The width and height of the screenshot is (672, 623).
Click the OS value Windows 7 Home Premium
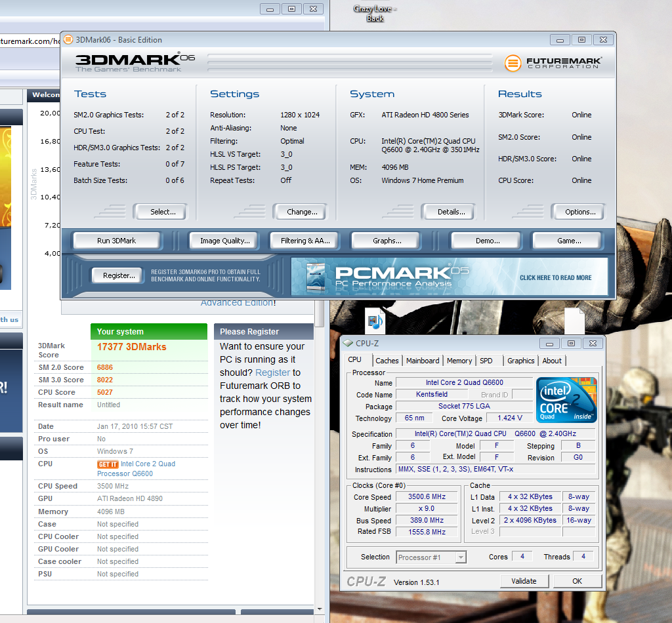(423, 180)
